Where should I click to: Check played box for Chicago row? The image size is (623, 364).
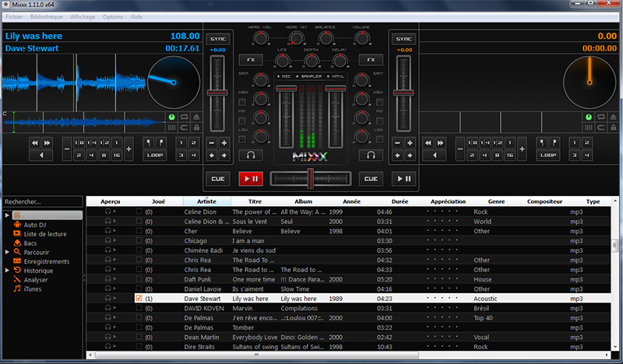[x=139, y=240]
